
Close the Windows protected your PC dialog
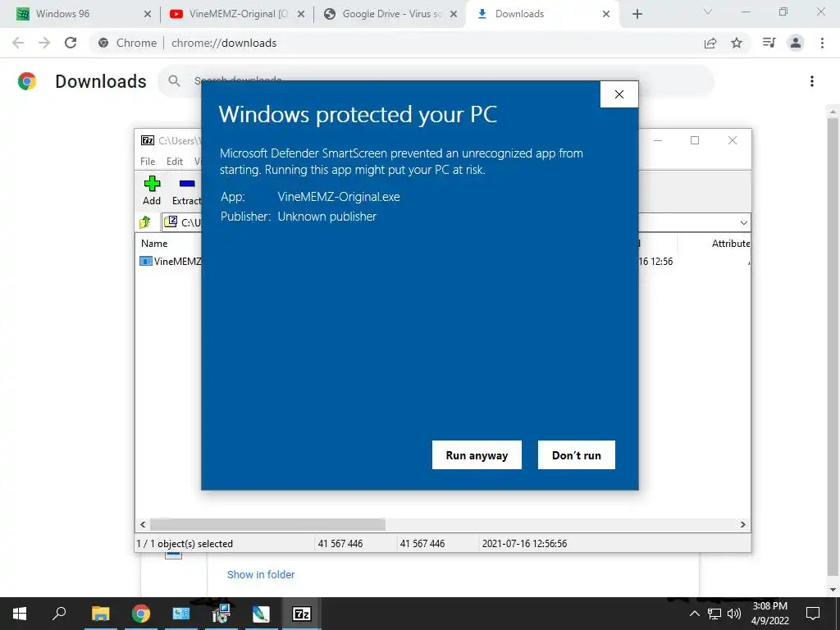point(619,94)
